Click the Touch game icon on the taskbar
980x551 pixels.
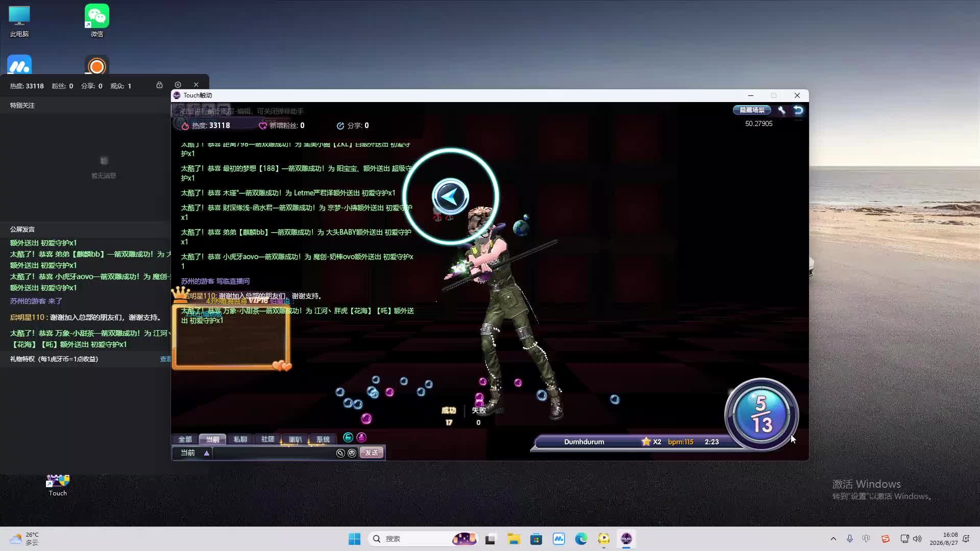(x=626, y=539)
